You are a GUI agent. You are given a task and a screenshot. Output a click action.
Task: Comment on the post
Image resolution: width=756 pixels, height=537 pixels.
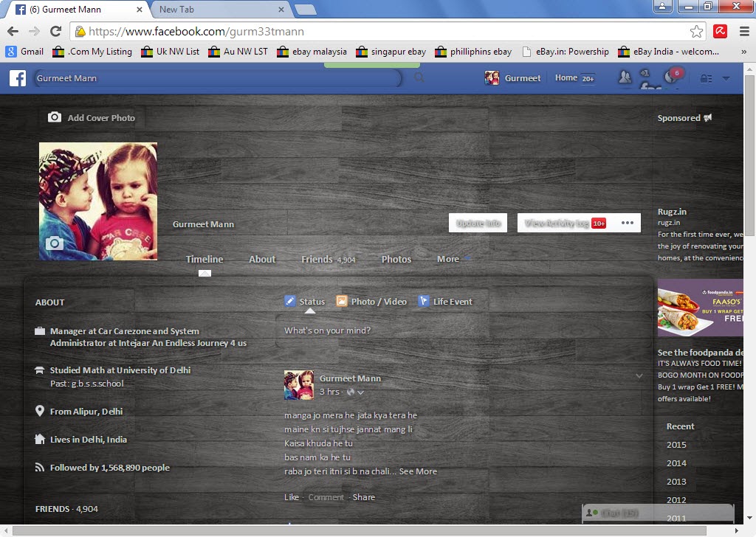(326, 497)
